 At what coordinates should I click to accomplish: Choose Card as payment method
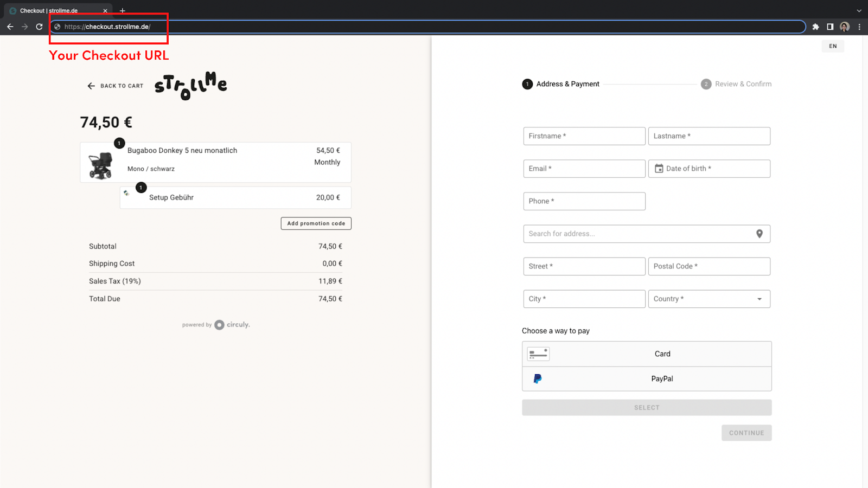[x=647, y=354]
